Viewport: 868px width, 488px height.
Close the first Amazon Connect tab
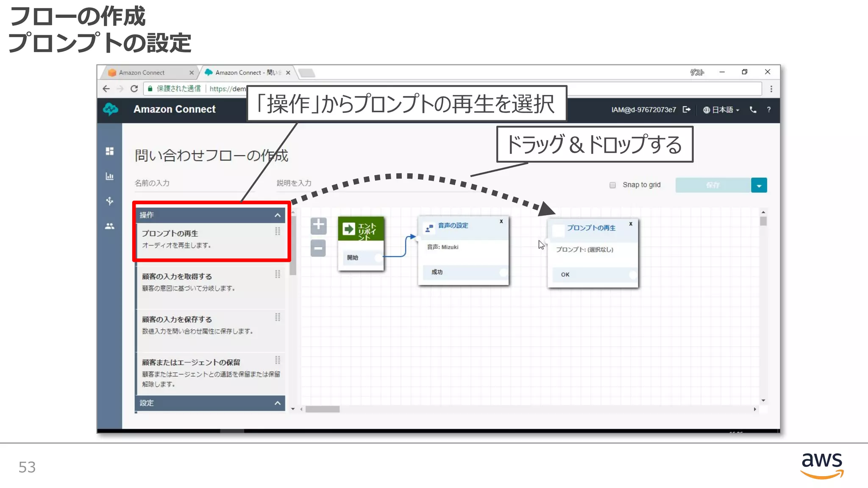[192, 72]
